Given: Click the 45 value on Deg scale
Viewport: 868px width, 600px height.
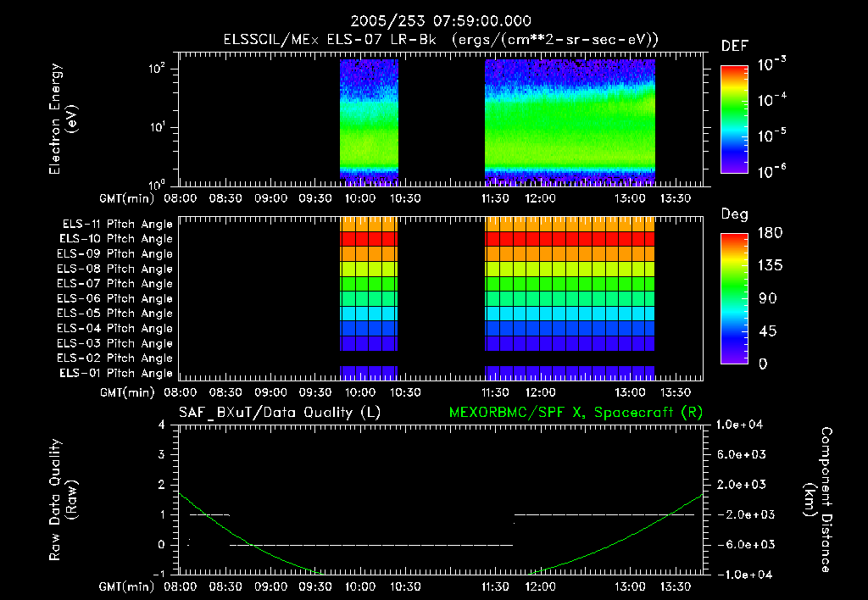Looking at the screenshot, I should (768, 331).
